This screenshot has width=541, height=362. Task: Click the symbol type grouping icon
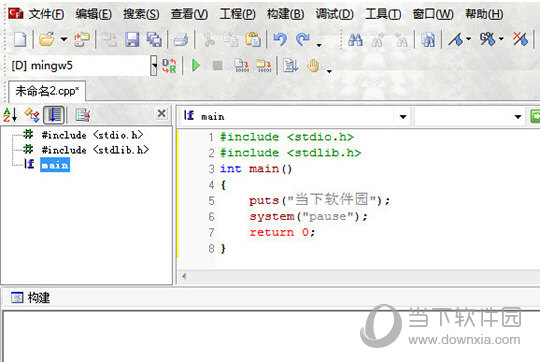(x=32, y=115)
